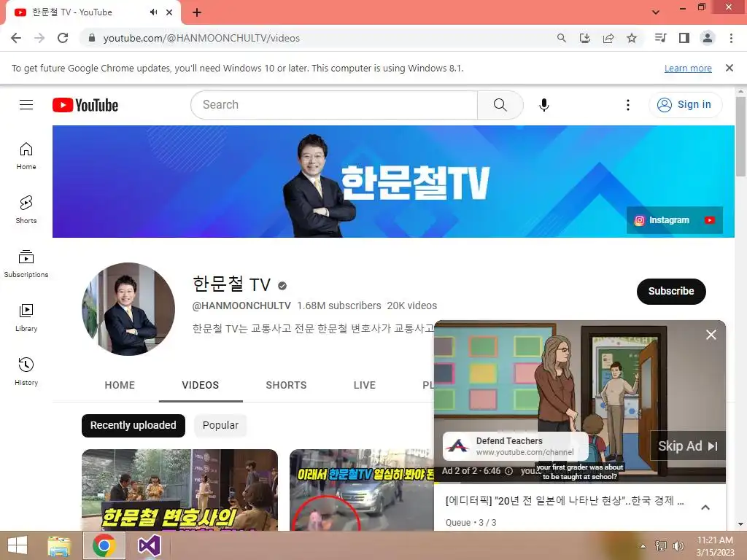Open Library in the sidebar
The width and height of the screenshot is (747, 560).
click(x=26, y=318)
